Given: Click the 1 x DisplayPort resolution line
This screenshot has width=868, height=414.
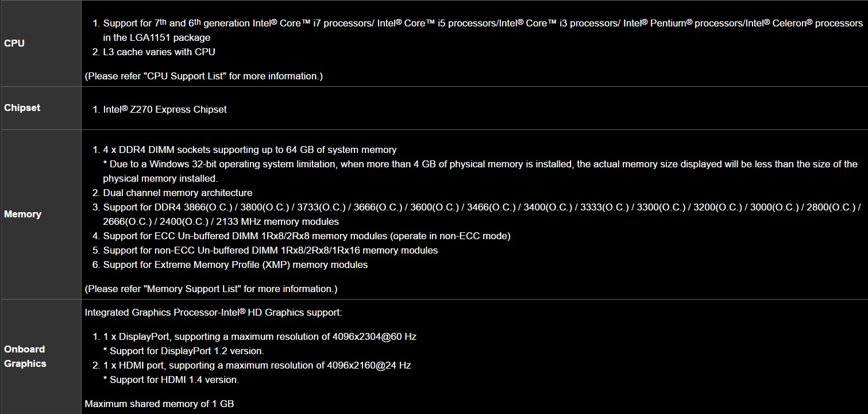Looking at the screenshot, I should 260,336.
